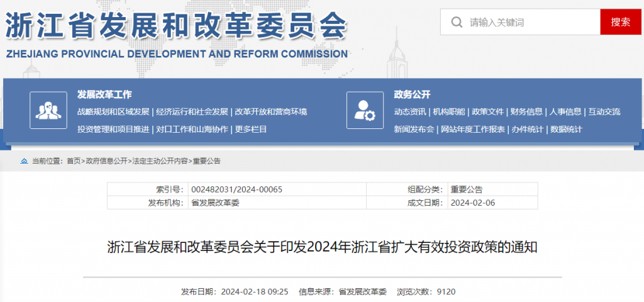The image size is (644, 302).
Task: Open 对口工作和山海协作 section
Action: point(192,129)
